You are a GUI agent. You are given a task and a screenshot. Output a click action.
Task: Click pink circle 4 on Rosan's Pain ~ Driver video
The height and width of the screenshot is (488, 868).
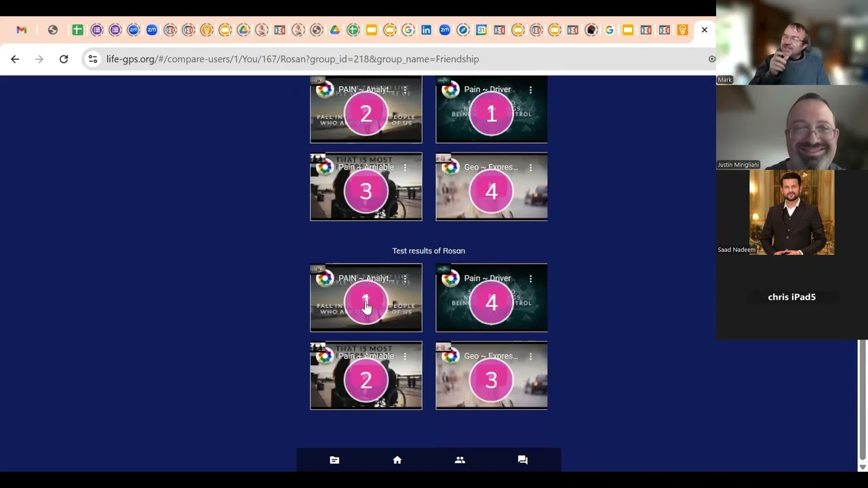click(x=492, y=302)
